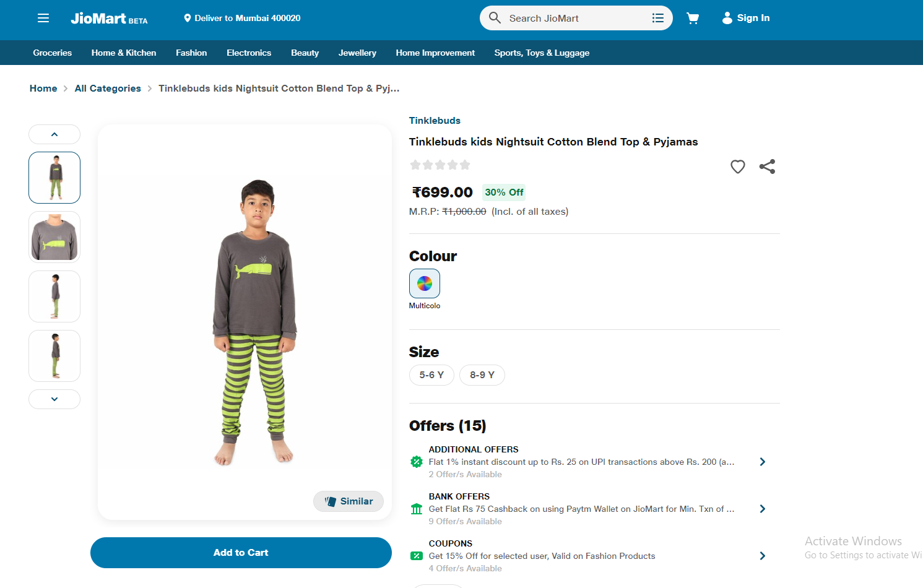Click the Deliver to Mumbai location pin
Screen dimensions: 923x588
click(x=188, y=18)
